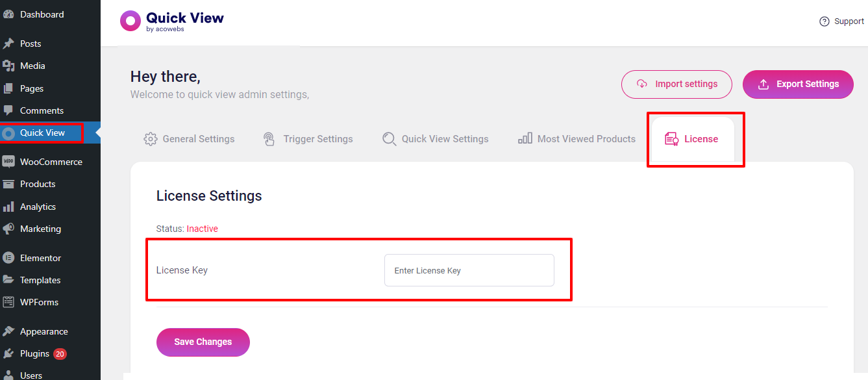868x380 pixels.
Task: Click the Plugins updates badge showing 20
Action: 60,354
